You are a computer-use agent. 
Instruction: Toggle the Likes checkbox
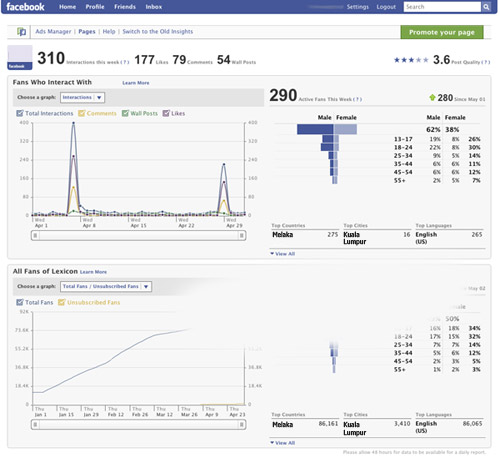click(x=166, y=113)
